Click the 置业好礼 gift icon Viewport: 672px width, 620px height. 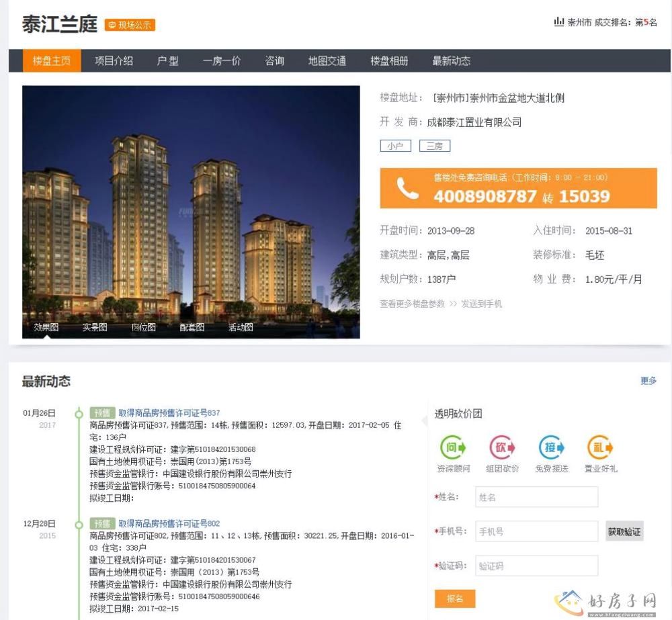pos(601,447)
